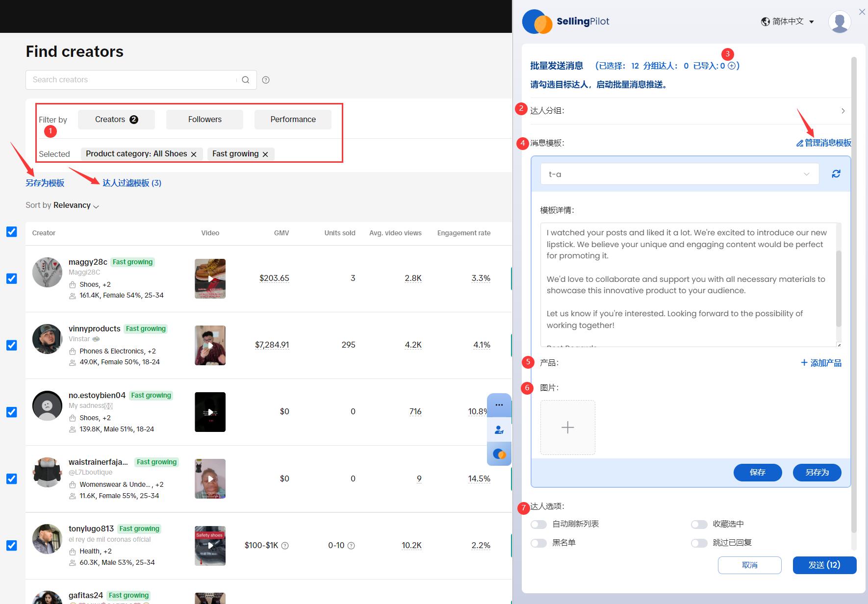Open the t-a template dropdown
The image size is (868, 604).
click(x=680, y=174)
